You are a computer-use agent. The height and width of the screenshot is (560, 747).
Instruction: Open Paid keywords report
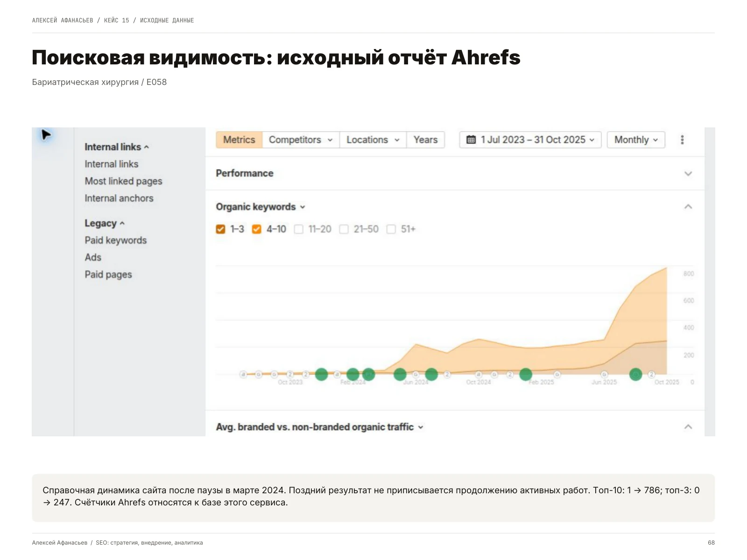pyautogui.click(x=116, y=240)
